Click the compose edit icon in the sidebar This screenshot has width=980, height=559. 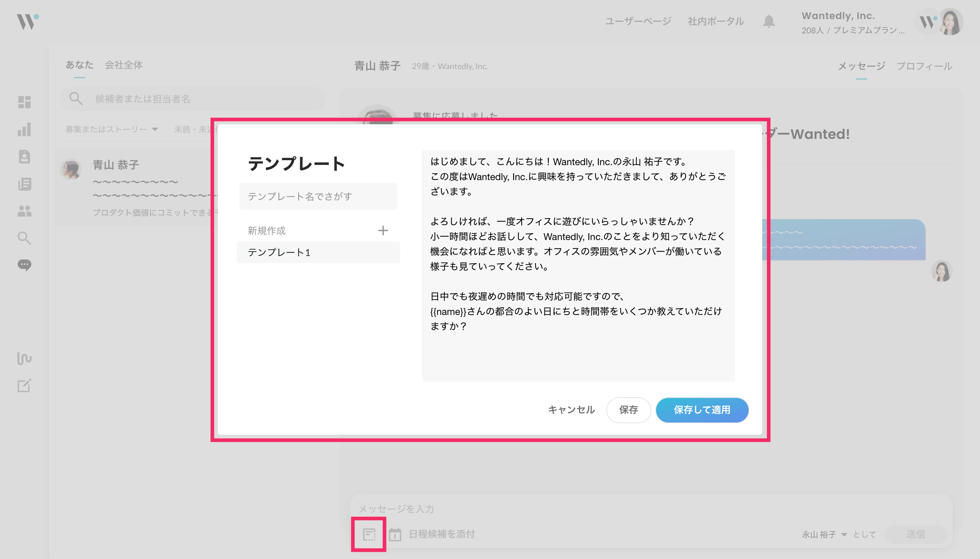(24, 385)
